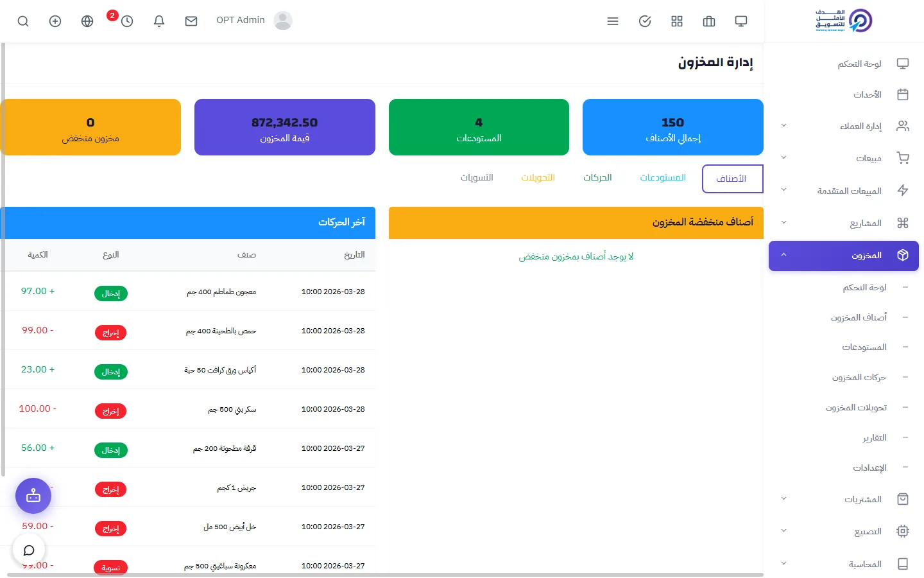Image resolution: width=924 pixels, height=578 pixels.
Task: Click the plus-circle quick add icon
Action: 55,21
